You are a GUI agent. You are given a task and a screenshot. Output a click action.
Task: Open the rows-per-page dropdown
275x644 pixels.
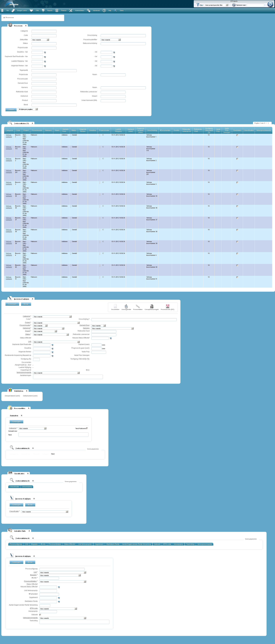click(28, 109)
